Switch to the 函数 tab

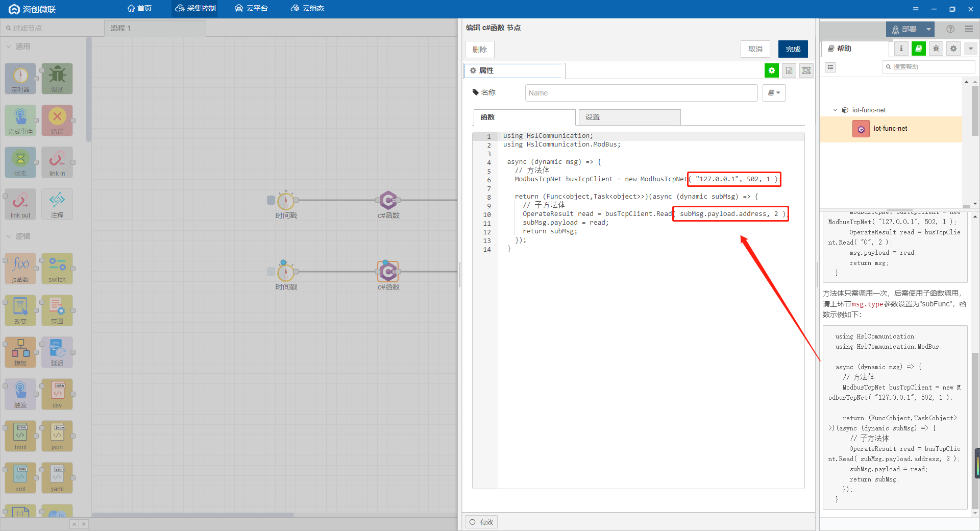coord(525,117)
